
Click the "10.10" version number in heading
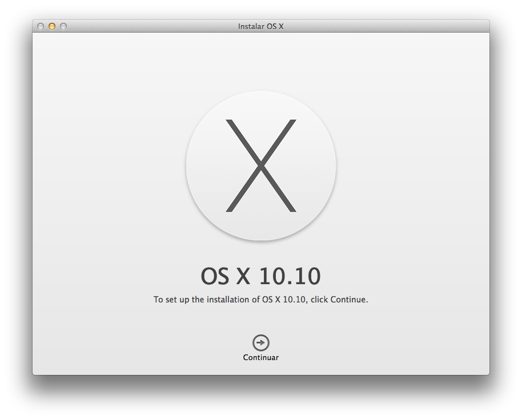click(x=290, y=277)
